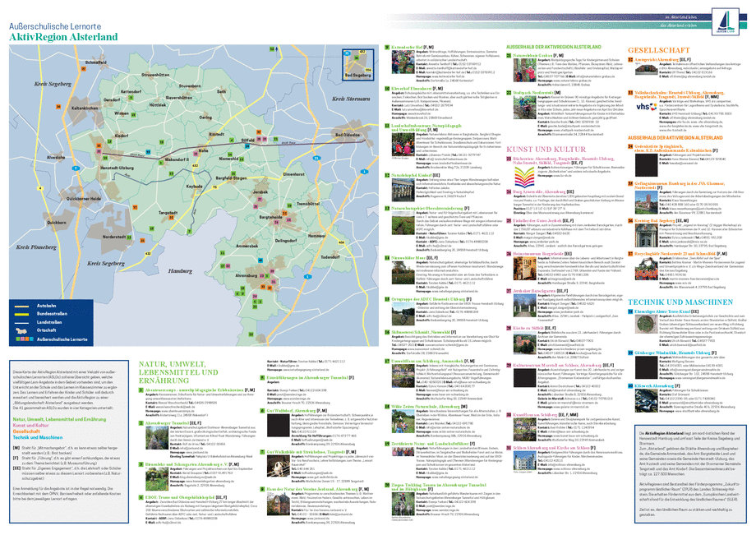This screenshot has height=535, width=756.
Task: Click the 'Außerschulische Lernorte' heading above the title
Action: coord(55,26)
